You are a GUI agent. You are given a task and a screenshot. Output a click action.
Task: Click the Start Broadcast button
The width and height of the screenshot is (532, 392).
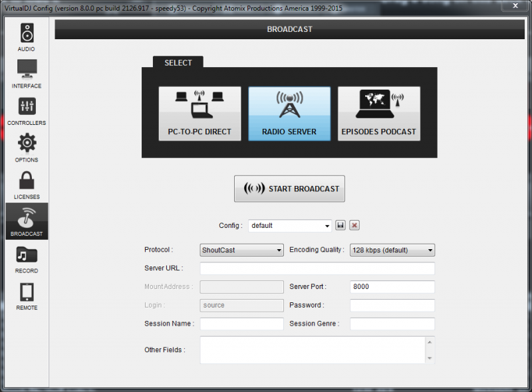pyautogui.click(x=289, y=189)
